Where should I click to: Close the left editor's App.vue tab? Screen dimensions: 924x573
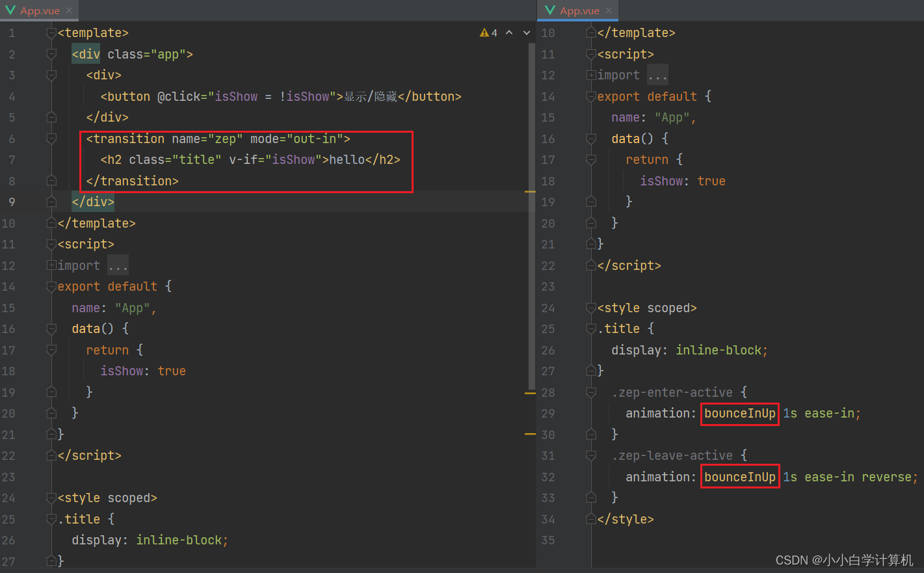[69, 10]
